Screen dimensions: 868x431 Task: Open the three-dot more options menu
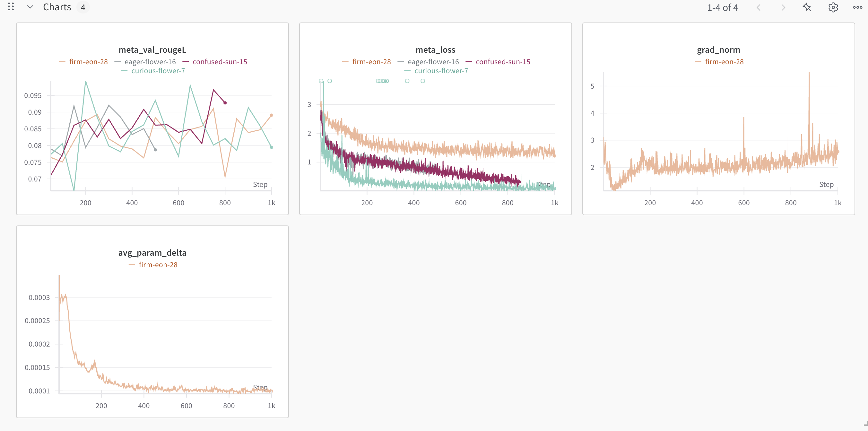pyautogui.click(x=857, y=7)
